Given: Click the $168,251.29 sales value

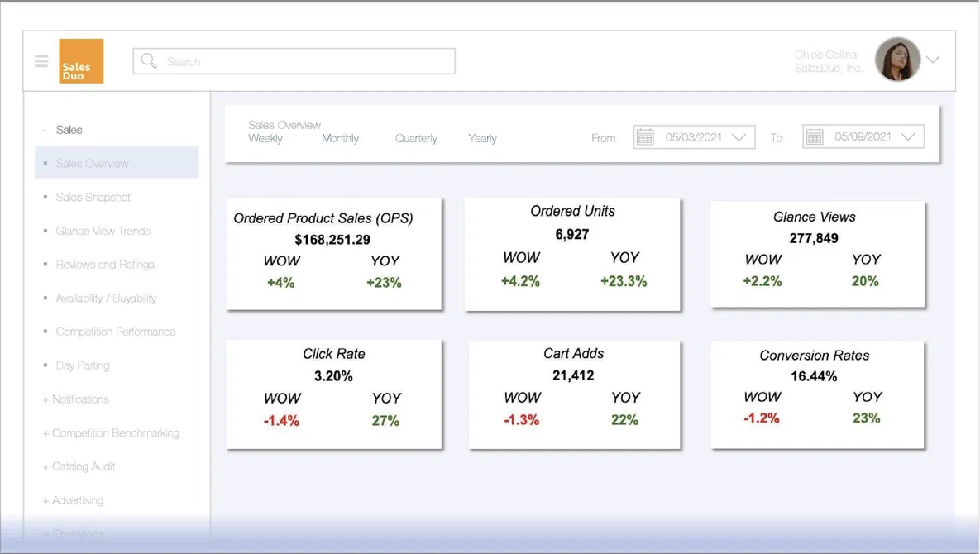Looking at the screenshot, I should pos(332,240).
